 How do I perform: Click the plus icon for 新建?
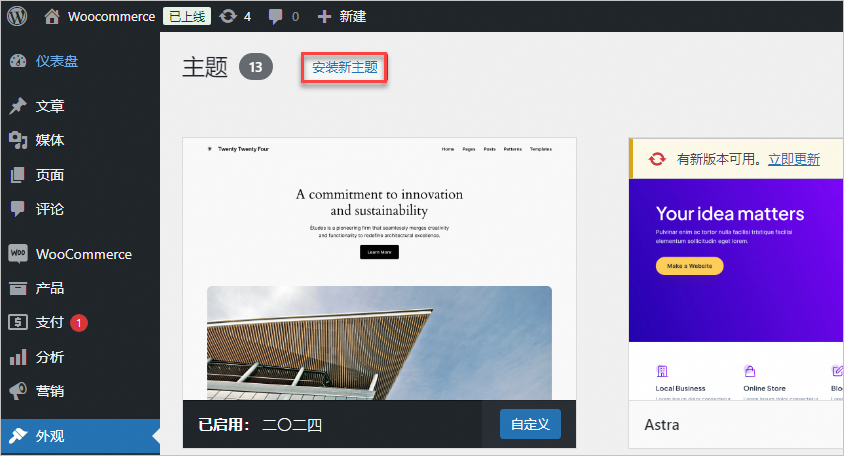pos(323,16)
